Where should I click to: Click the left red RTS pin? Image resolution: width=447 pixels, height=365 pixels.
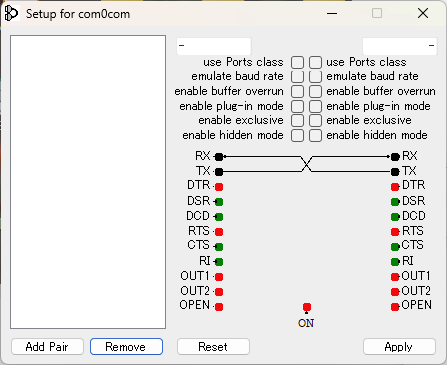pos(219,232)
